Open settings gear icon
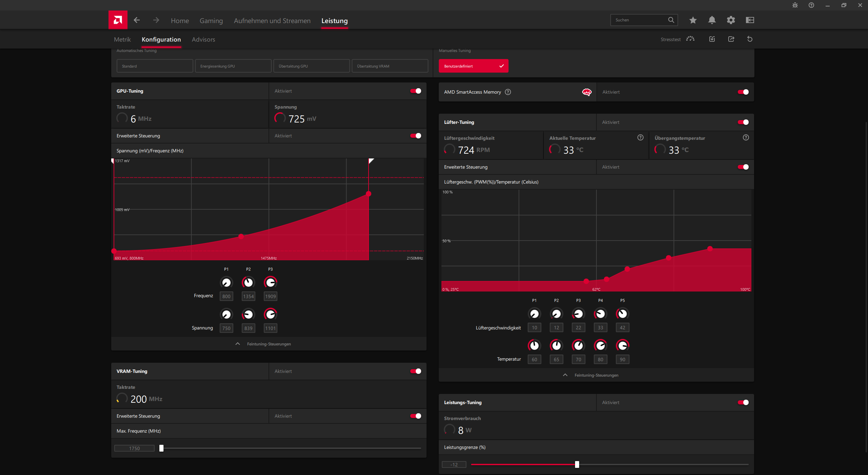868x475 pixels. [731, 20]
